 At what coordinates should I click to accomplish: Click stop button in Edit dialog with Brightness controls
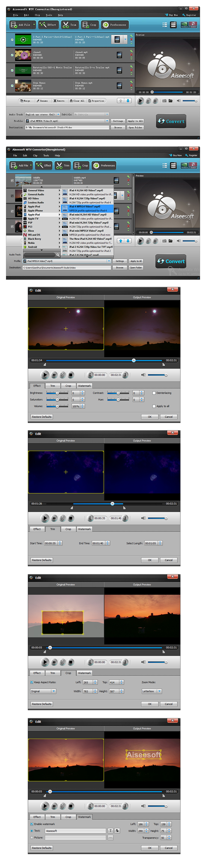coord(71,375)
